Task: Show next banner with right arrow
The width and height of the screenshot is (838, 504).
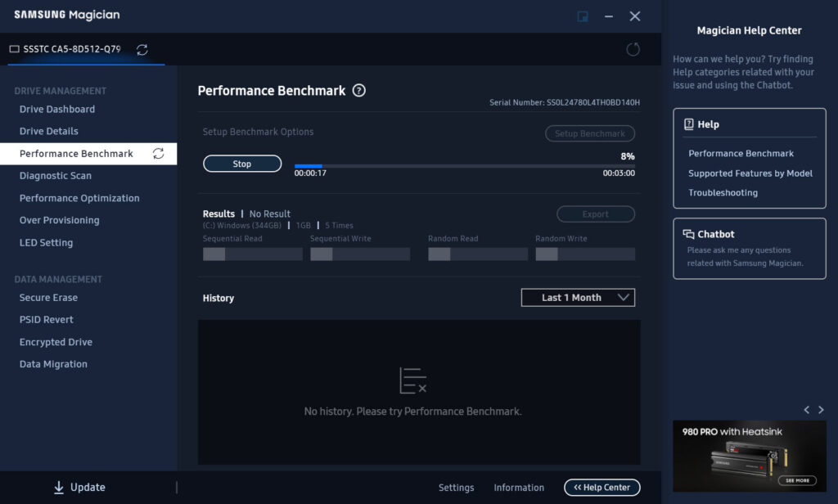Action: pos(821,410)
